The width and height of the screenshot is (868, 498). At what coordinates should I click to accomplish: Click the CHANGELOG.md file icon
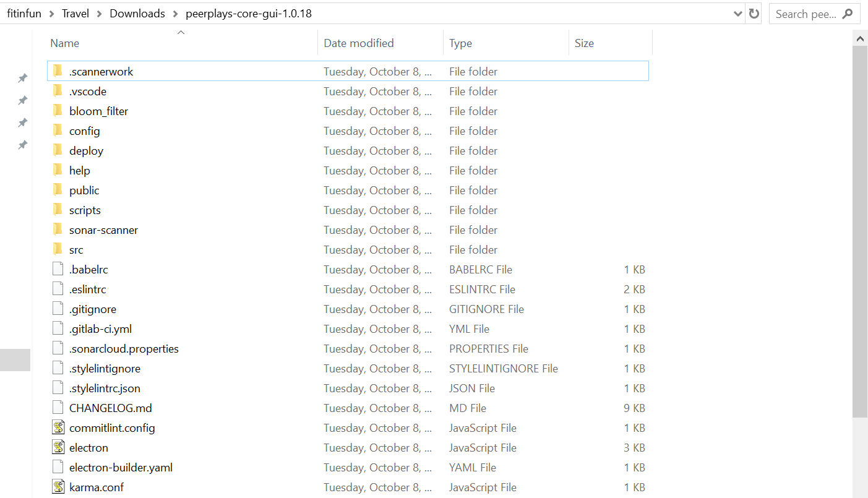coord(58,408)
